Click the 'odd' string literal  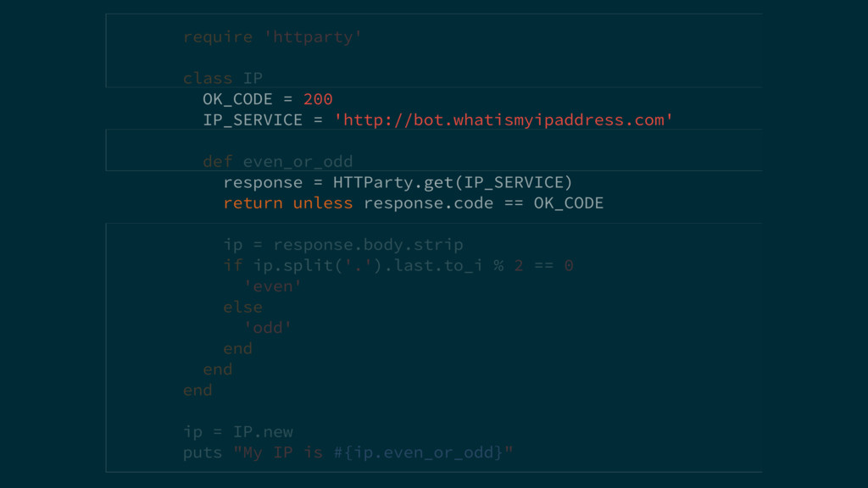[268, 328]
